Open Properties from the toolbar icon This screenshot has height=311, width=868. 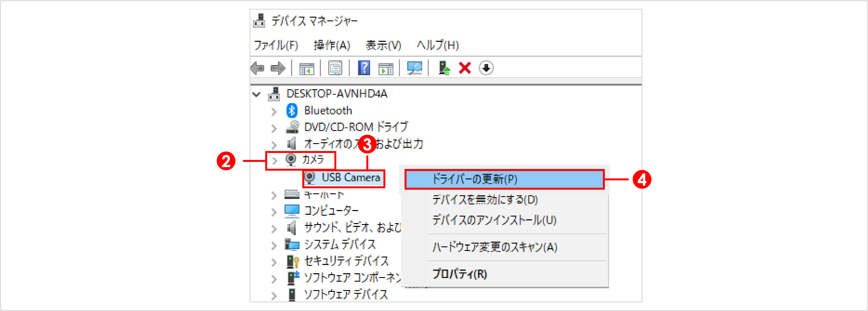[335, 68]
